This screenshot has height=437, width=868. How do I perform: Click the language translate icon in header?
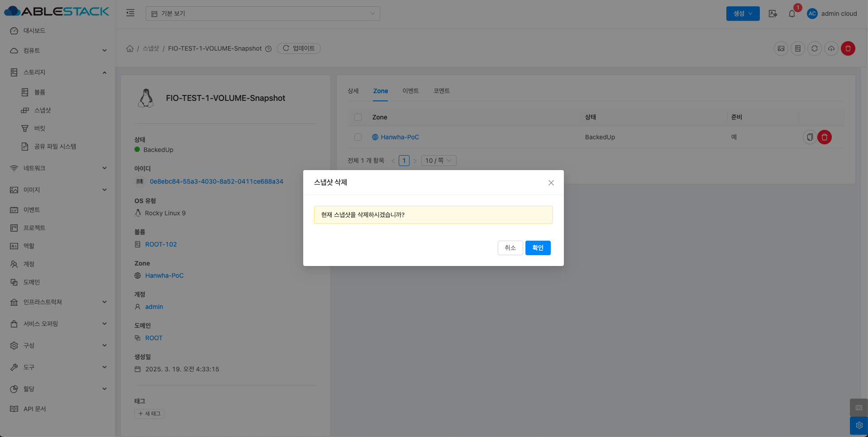click(773, 14)
